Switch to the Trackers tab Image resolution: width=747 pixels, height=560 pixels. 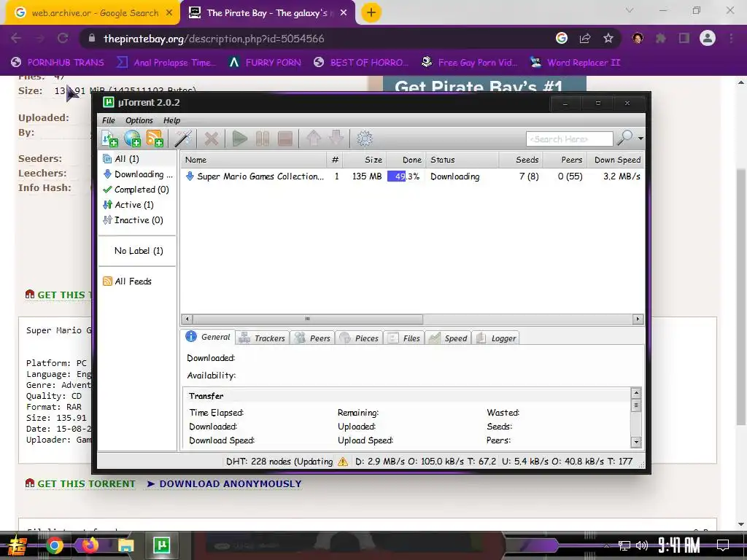point(262,338)
